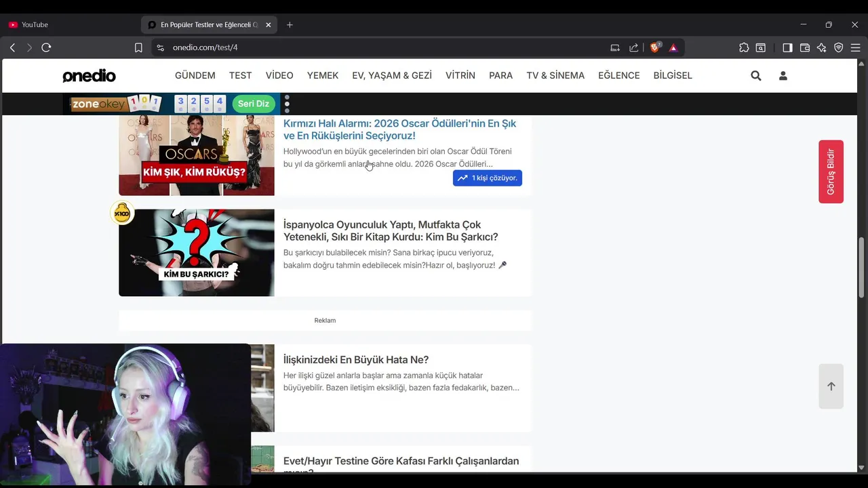
Task: Close the onedio test browser tab
Action: tap(268, 24)
